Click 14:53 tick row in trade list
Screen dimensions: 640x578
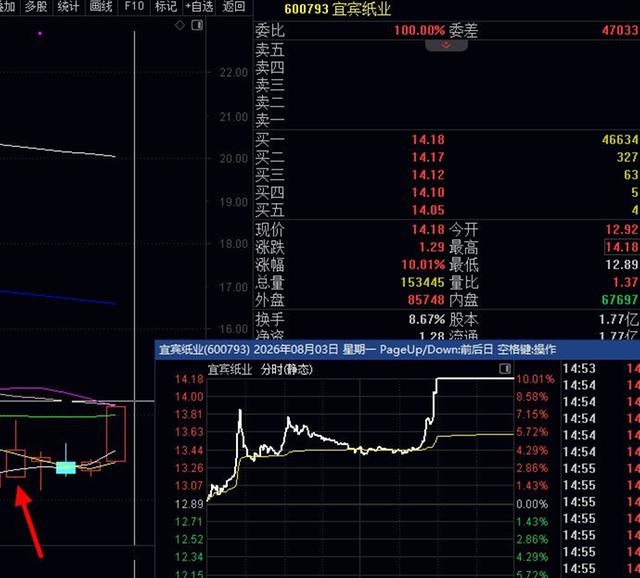(x=600, y=369)
